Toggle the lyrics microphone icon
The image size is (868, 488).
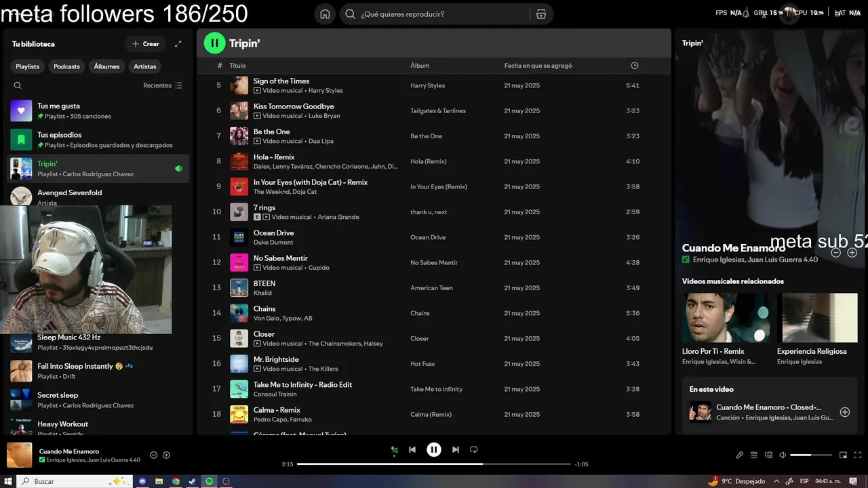[740, 455]
